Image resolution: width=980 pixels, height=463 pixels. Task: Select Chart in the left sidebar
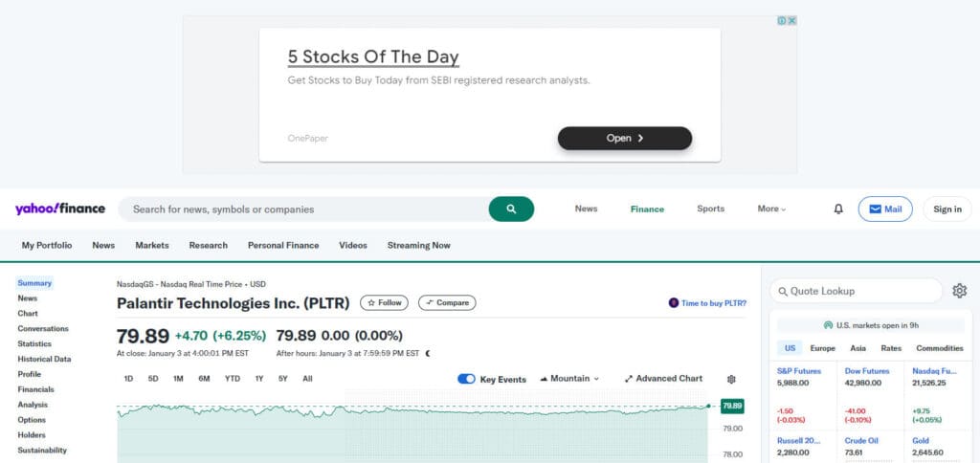tap(28, 314)
